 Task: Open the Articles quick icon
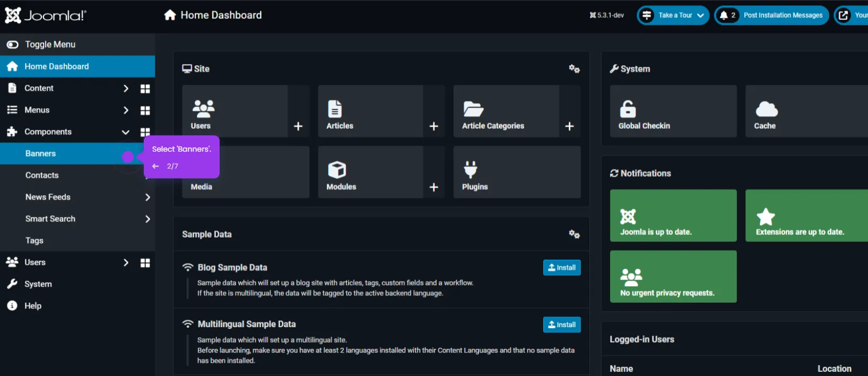(x=370, y=111)
